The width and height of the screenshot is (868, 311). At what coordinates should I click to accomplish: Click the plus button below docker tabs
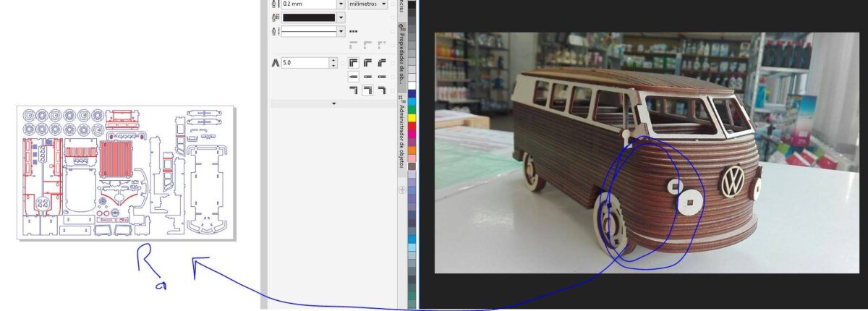click(x=403, y=189)
